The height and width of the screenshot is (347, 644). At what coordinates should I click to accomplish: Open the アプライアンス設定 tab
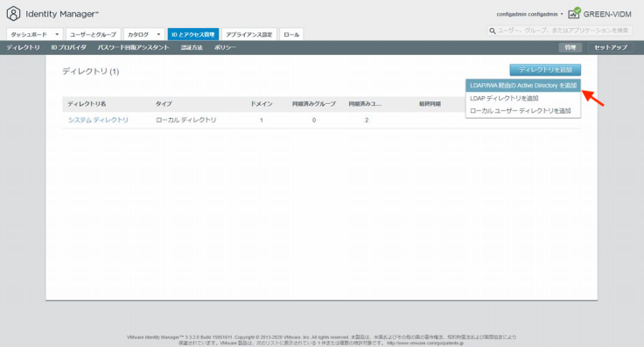click(x=248, y=34)
